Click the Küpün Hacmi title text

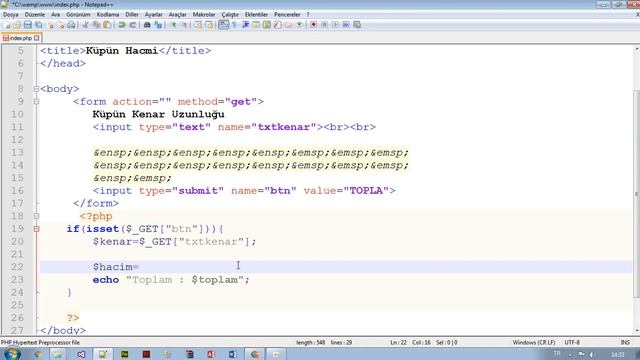122,51
